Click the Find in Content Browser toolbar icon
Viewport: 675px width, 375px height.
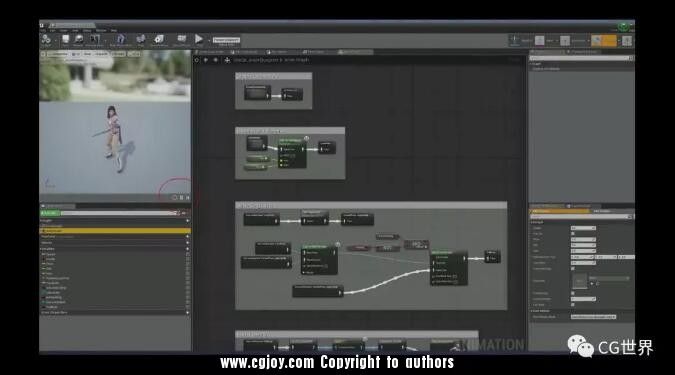[79, 40]
